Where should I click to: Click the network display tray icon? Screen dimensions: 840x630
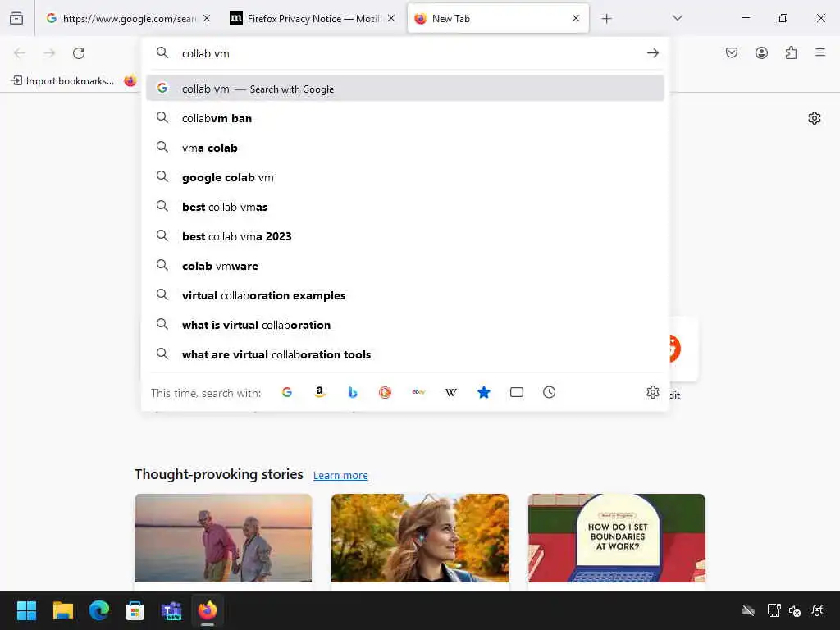pos(774,610)
